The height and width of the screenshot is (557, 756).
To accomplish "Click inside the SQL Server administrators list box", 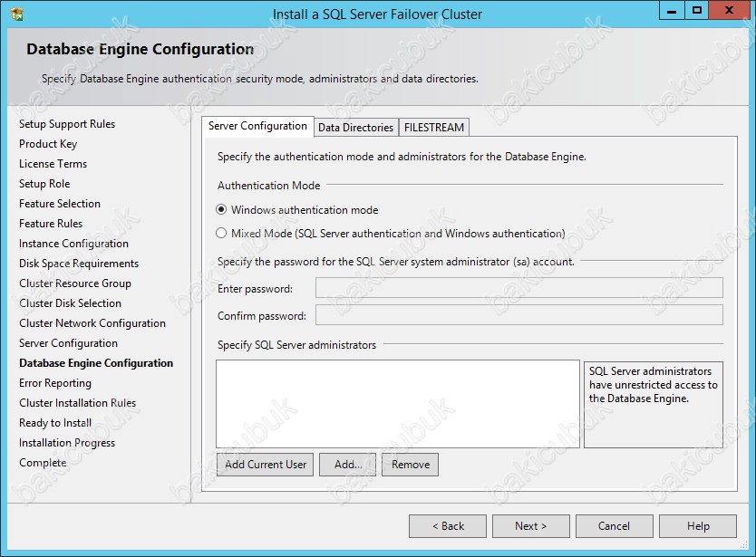I will (x=398, y=404).
